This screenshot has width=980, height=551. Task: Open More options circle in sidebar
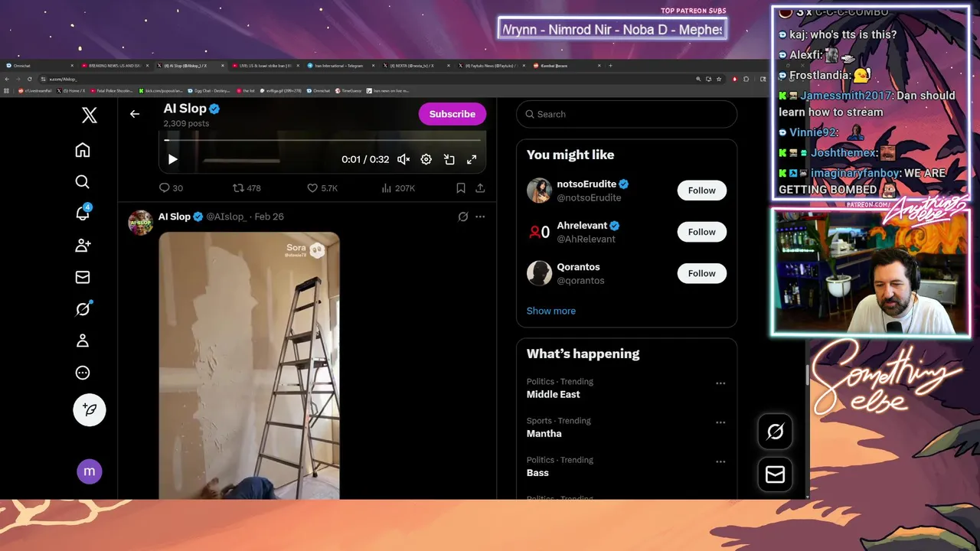pyautogui.click(x=83, y=373)
